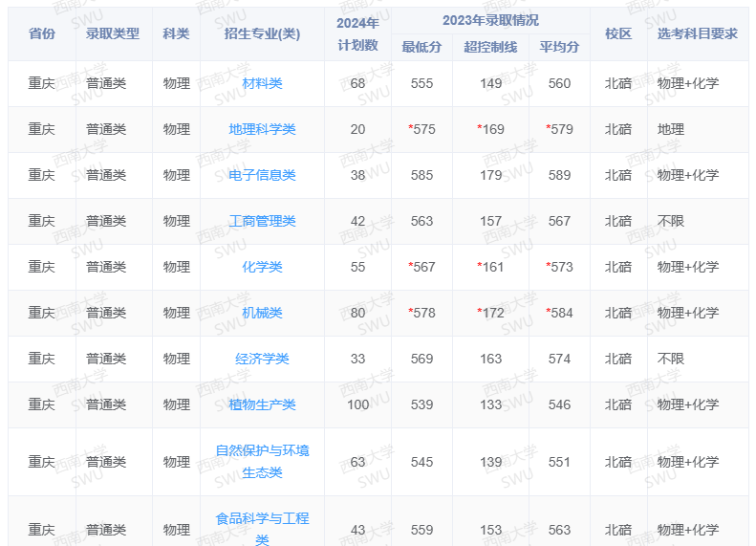
Task: Select average score 551 cell
Action: coord(559,462)
